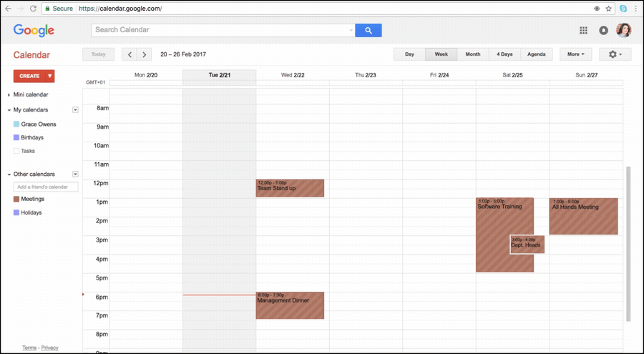Toggle the Birthdays calendar checkbox
The height and width of the screenshot is (354, 644).
click(x=16, y=137)
